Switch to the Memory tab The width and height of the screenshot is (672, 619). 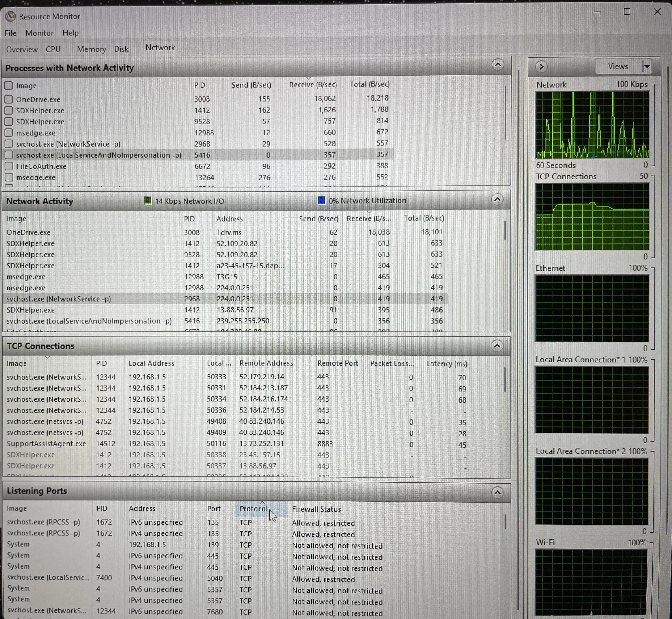click(91, 49)
